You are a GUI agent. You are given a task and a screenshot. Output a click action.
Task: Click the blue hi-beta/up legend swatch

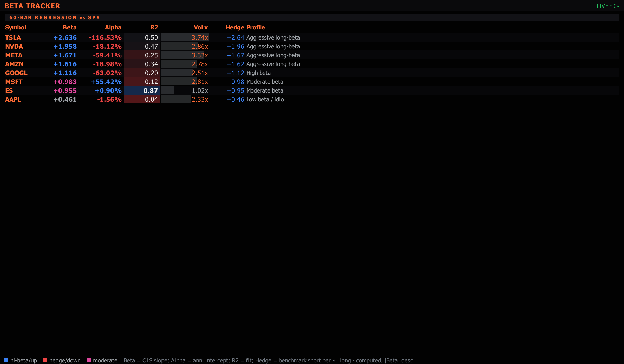(x=6, y=360)
